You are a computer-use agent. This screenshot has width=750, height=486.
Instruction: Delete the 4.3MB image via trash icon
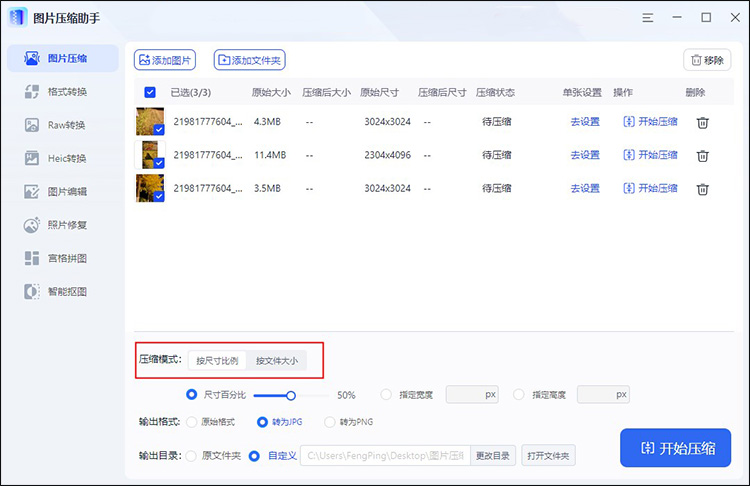[702, 123]
